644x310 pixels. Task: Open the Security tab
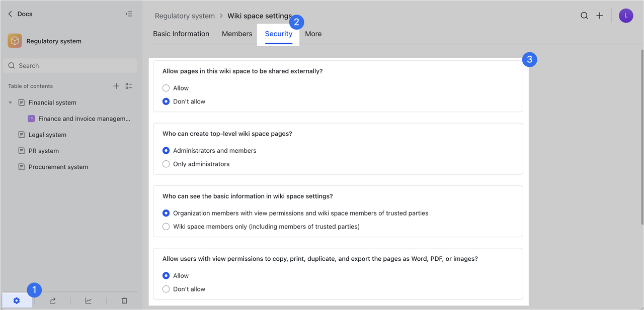pyautogui.click(x=279, y=34)
